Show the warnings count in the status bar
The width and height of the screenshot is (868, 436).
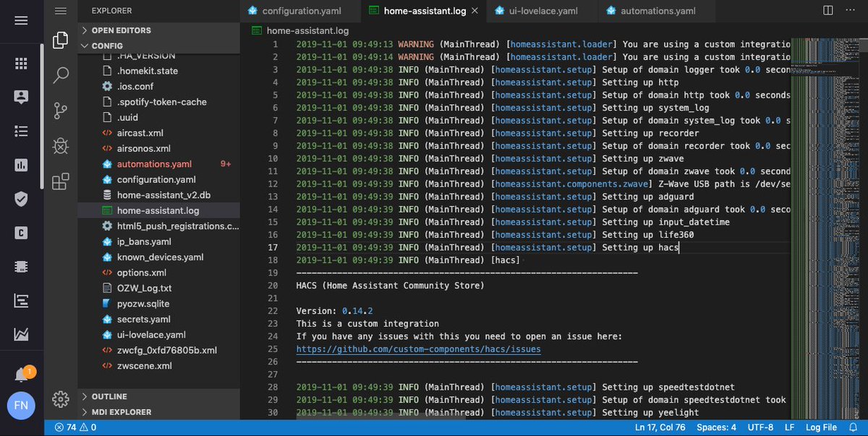click(88, 427)
